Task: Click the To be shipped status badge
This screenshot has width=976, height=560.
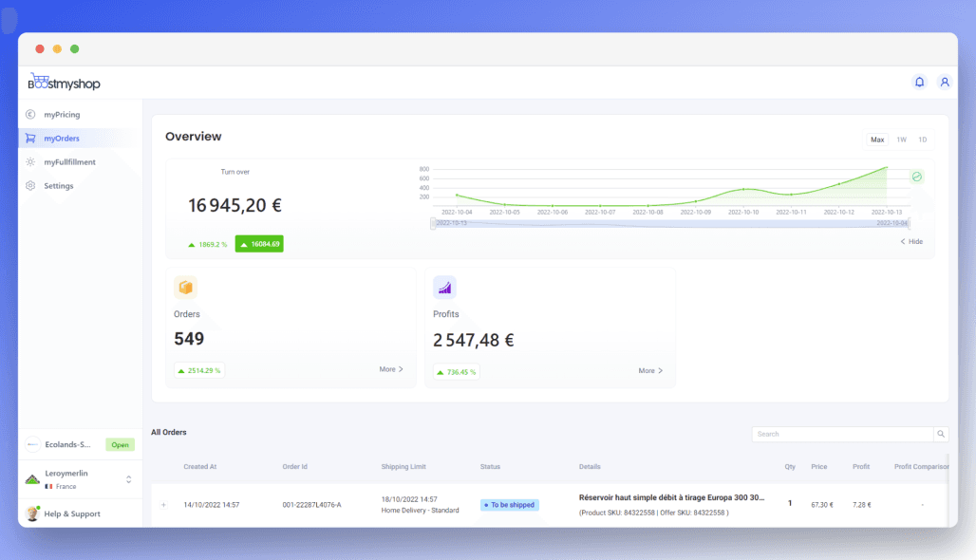Action: tap(509, 505)
